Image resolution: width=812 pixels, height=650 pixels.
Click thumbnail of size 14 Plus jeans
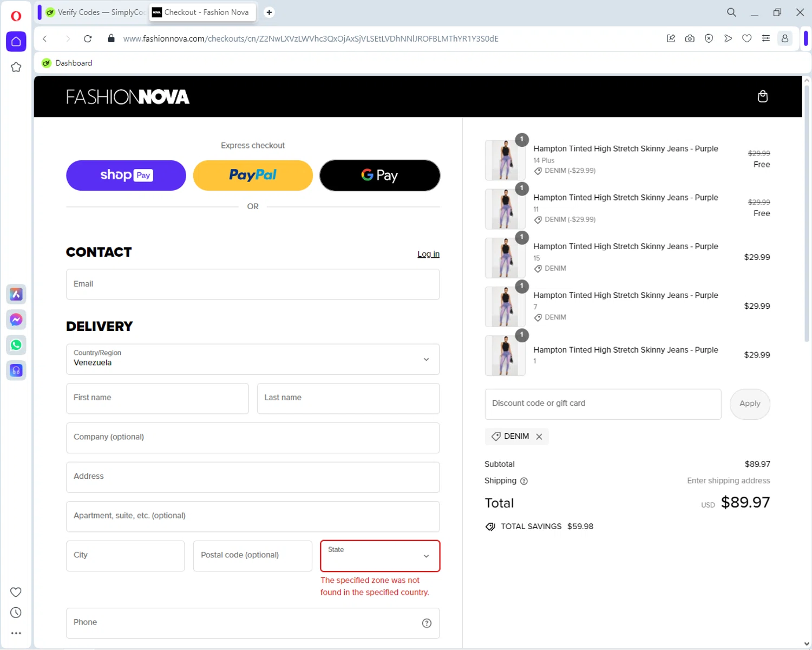click(505, 160)
